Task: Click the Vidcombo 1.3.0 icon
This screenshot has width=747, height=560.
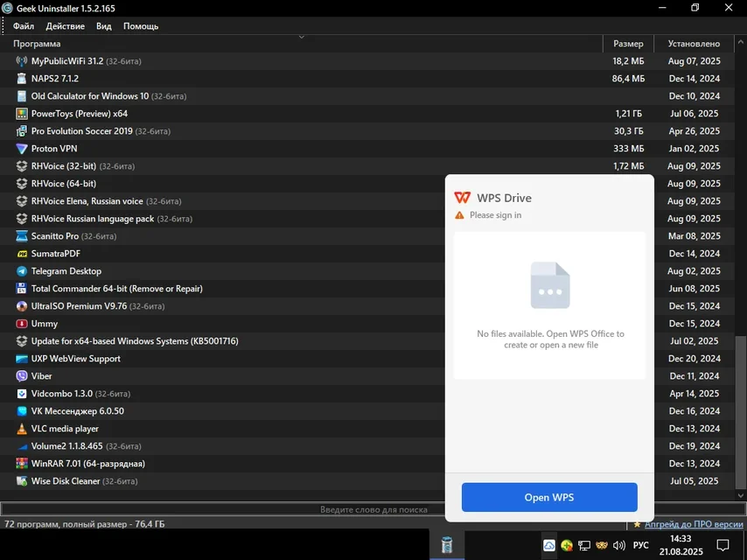Action: pyautogui.click(x=22, y=394)
